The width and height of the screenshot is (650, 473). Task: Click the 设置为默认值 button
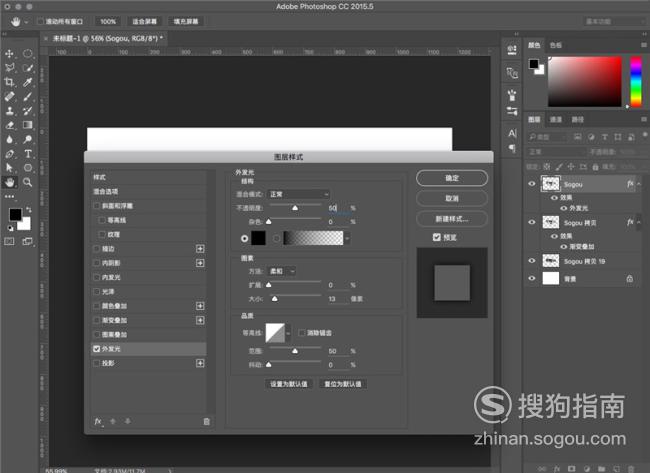click(289, 384)
